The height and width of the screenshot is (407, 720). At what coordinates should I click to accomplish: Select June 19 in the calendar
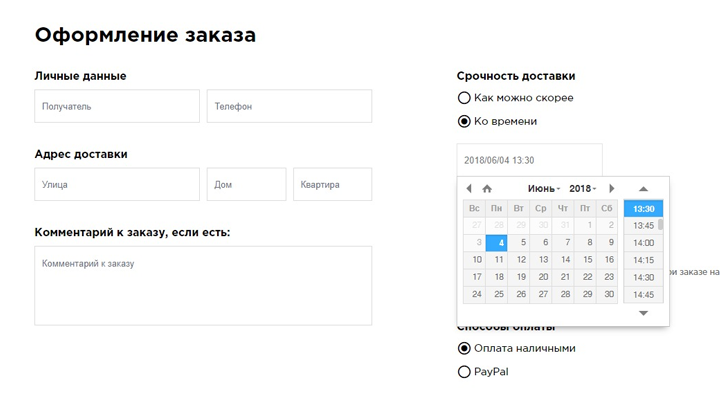[518, 277]
